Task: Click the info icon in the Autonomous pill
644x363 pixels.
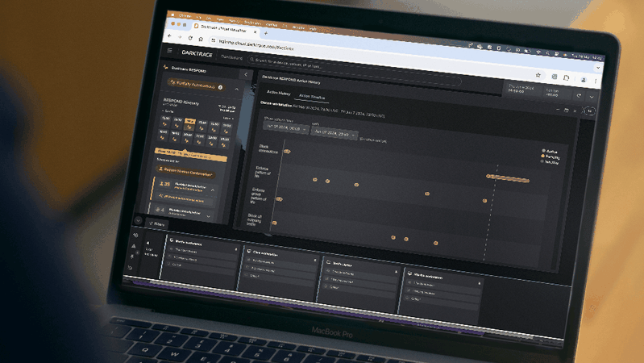Action: point(221,87)
